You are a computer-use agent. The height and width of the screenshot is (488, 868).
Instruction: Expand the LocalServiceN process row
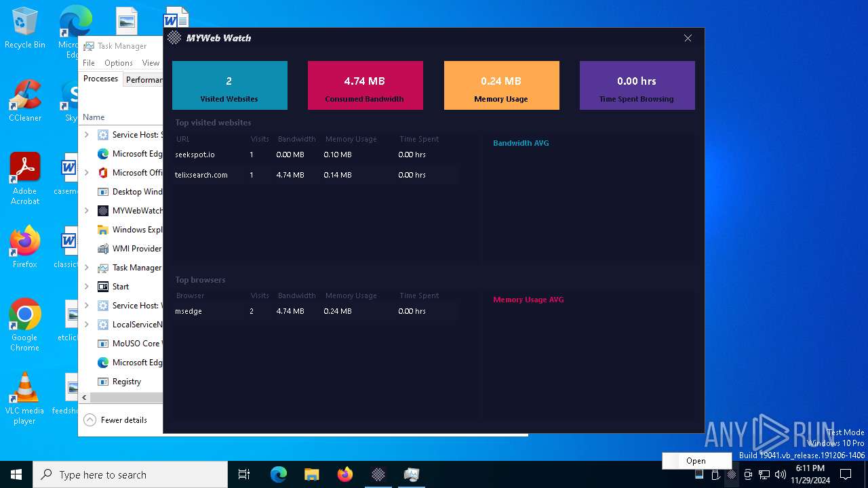87,325
